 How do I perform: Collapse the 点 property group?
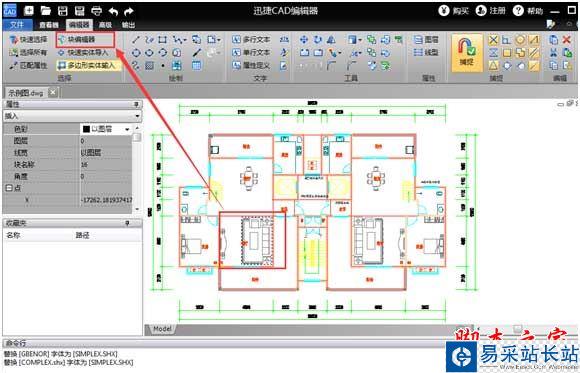[x=9, y=188]
